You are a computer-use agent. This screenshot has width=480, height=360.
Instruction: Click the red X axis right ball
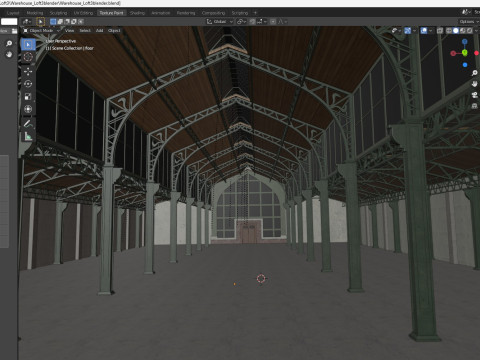477,53
